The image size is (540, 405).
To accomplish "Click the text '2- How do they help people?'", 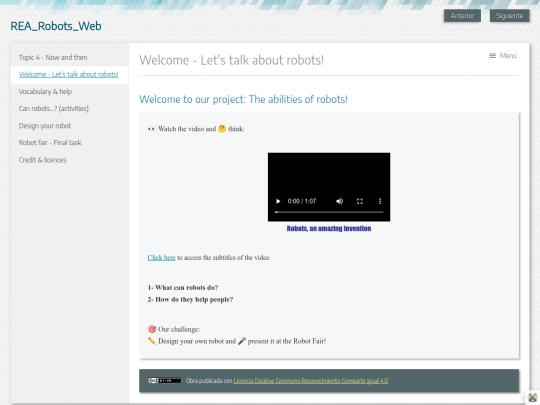I will [190, 300].
